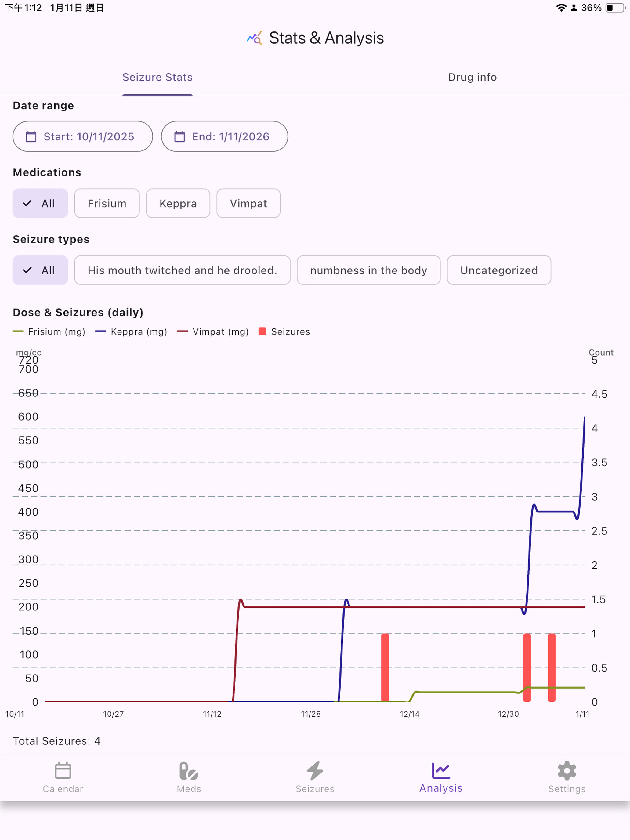
Task: Toggle the All medications chip
Action: (40, 203)
